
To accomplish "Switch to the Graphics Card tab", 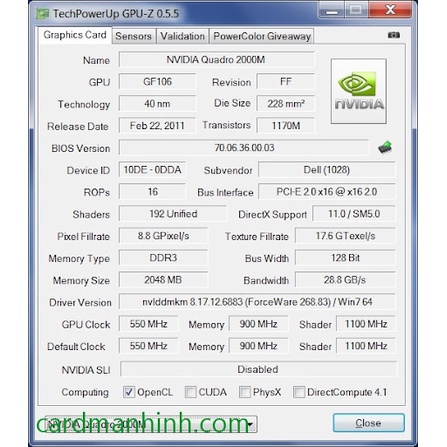I will pos(75,35).
